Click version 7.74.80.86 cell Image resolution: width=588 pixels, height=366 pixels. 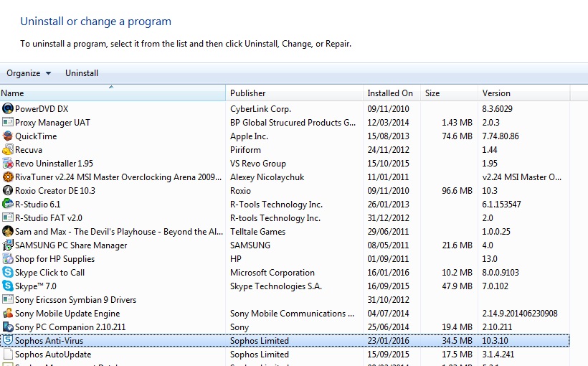pyautogui.click(x=501, y=136)
